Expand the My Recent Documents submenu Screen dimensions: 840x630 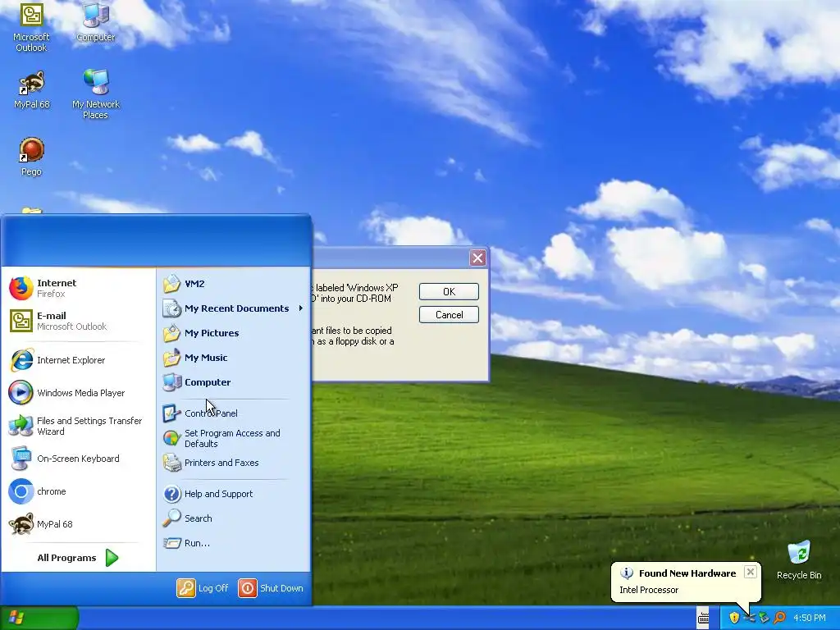[233, 308]
